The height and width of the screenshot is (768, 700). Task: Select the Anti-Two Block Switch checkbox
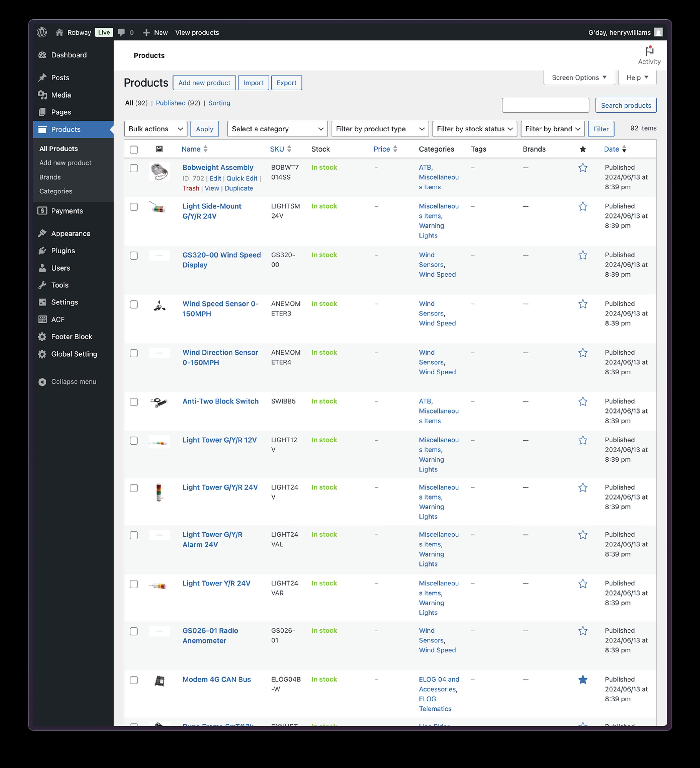tap(134, 402)
